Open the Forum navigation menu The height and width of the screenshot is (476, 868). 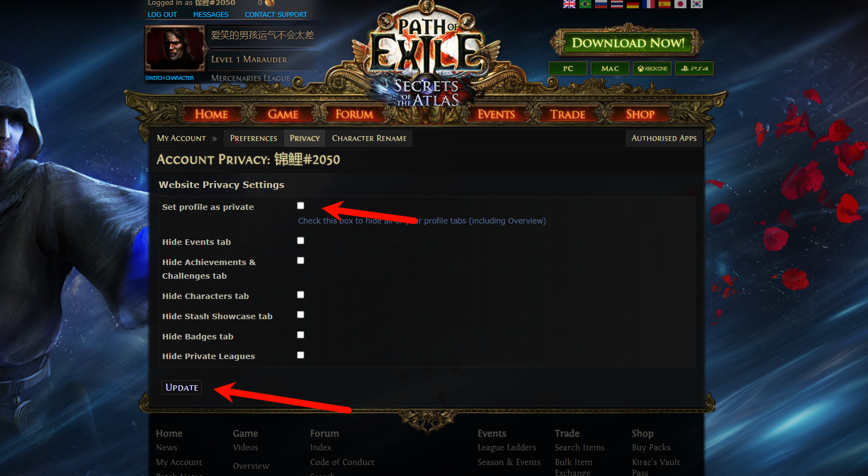coord(354,114)
